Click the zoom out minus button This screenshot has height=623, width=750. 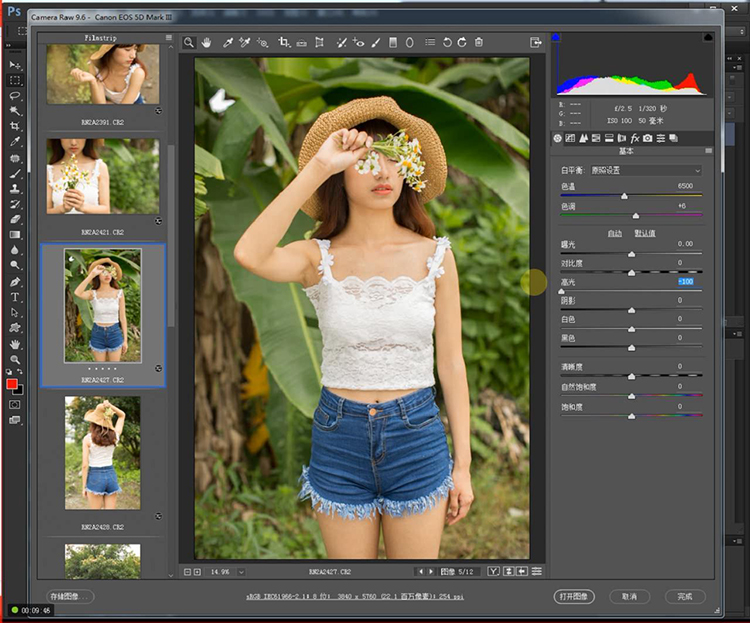(188, 572)
